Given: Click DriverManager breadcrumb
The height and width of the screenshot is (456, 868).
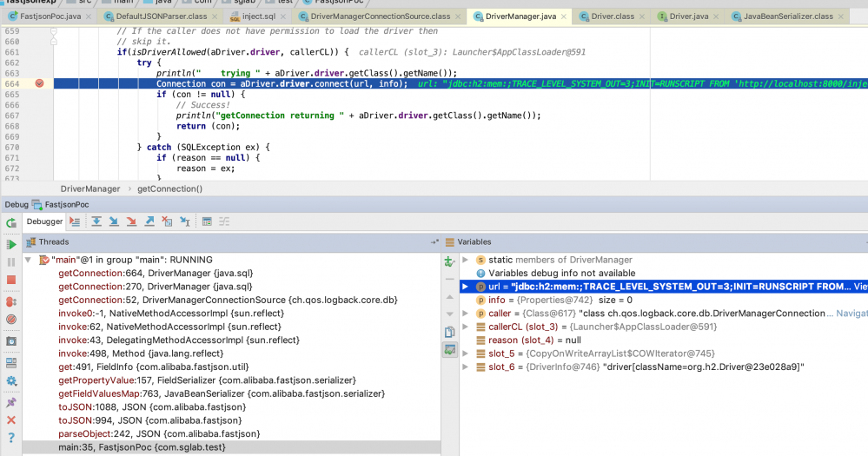Looking at the screenshot, I should pyautogui.click(x=90, y=188).
